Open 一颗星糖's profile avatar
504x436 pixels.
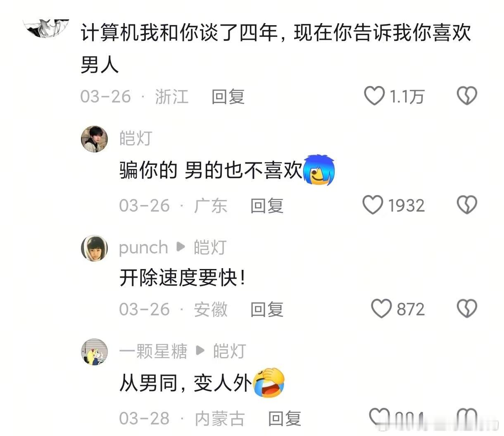(94, 352)
